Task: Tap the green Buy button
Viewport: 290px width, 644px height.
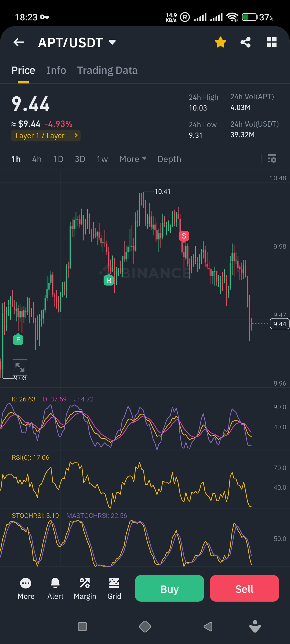Action: (169, 588)
